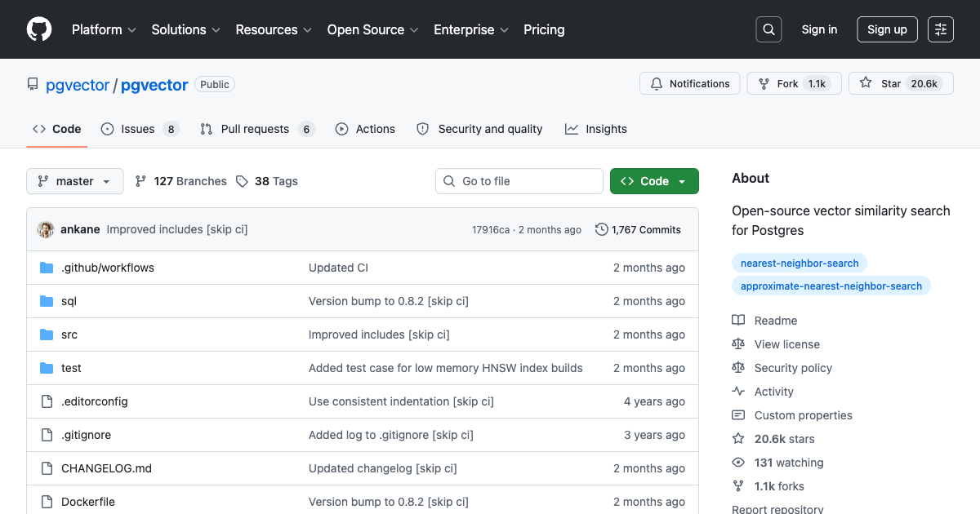Screen dimensions: 980x514
Task: Expand the Platform menu
Action: 105,29
